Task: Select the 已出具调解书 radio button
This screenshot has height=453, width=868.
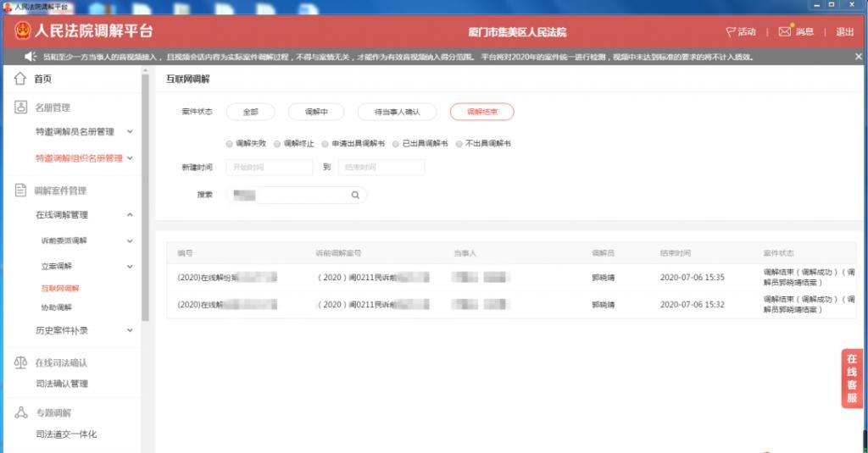Action: click(396, 144)
